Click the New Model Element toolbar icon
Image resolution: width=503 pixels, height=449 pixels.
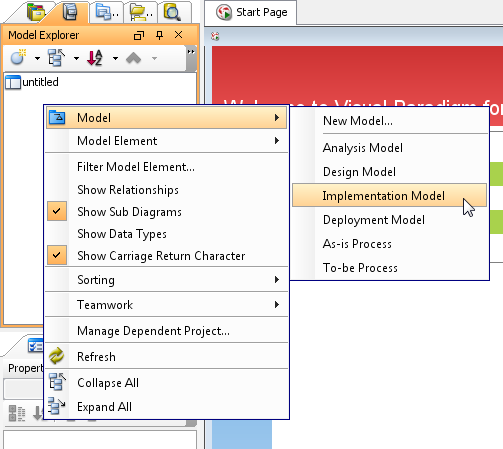tap(18, 58)
